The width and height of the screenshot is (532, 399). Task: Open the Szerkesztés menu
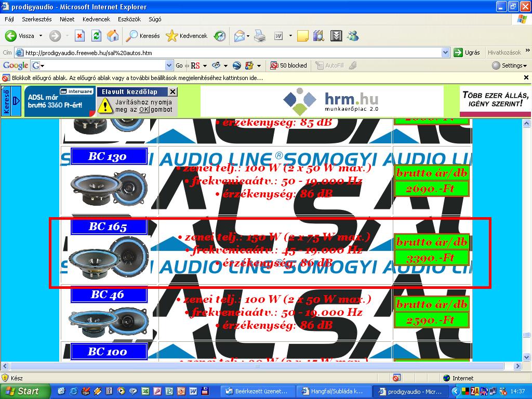(x=37, y=19)
